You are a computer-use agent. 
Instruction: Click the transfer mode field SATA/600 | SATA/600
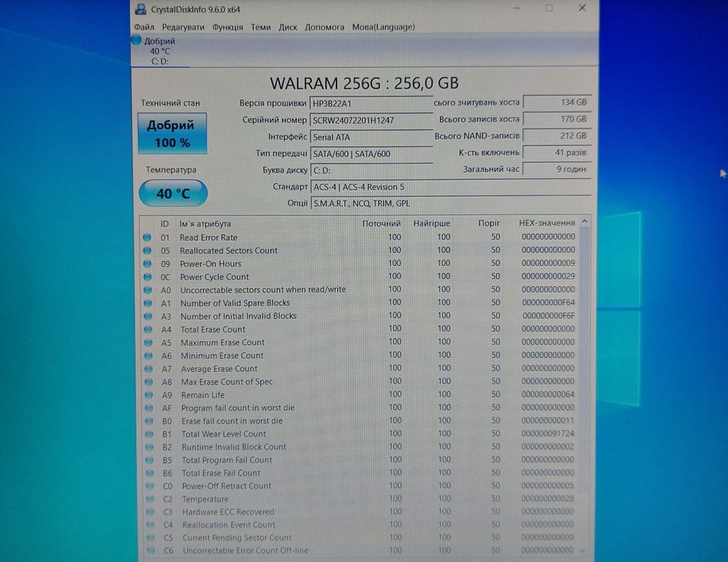[x=371, y=153]
